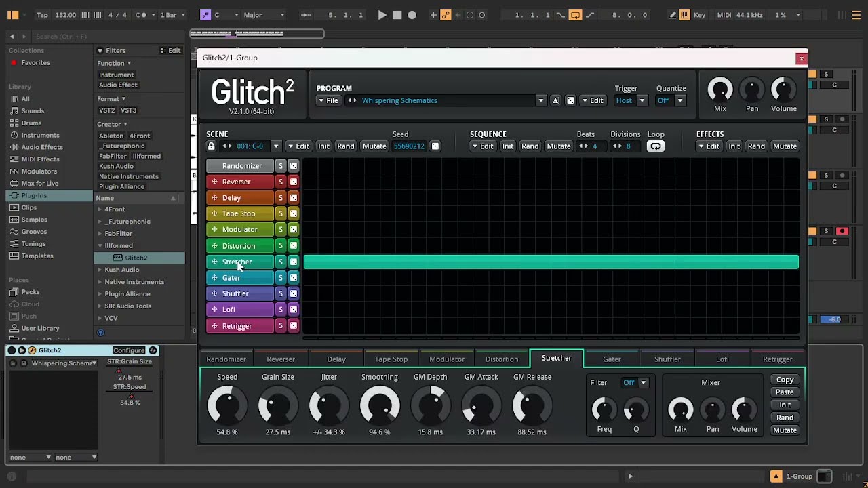Switch to the Reverser editor tab
Image resolution: width=868 pixels, height=488 pixels.
(x=281, y=359)
